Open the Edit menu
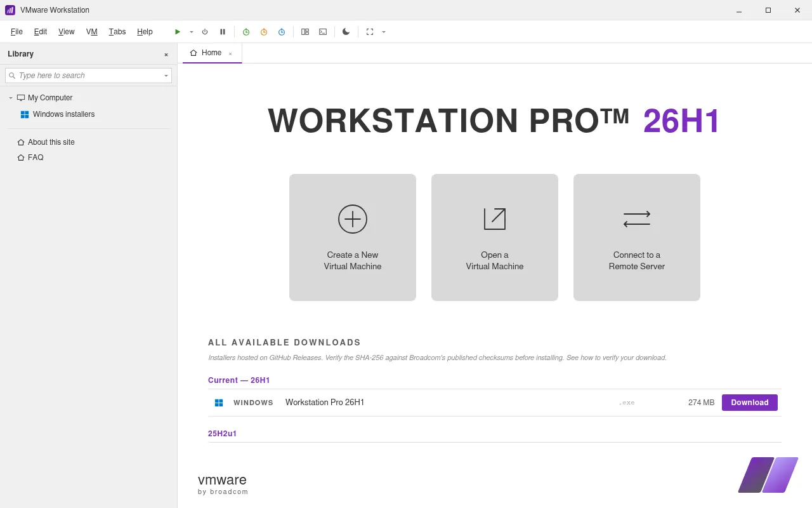Viewport: 812px width, 508px height. pos(41,32)
